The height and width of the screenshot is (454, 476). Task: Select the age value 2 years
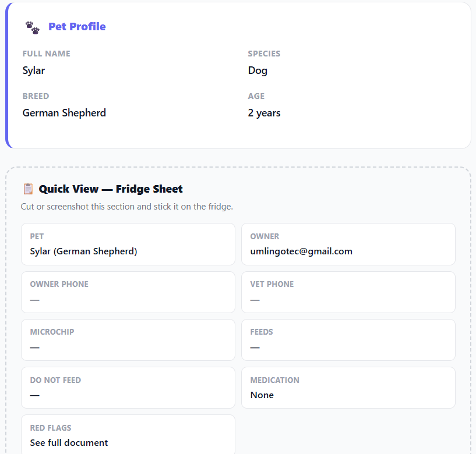tap(264, 113)
